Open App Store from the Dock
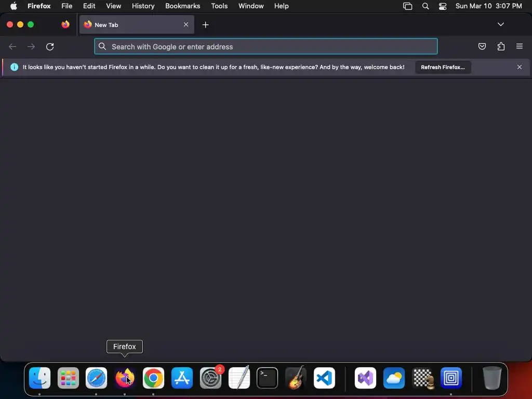 [182, 378]
